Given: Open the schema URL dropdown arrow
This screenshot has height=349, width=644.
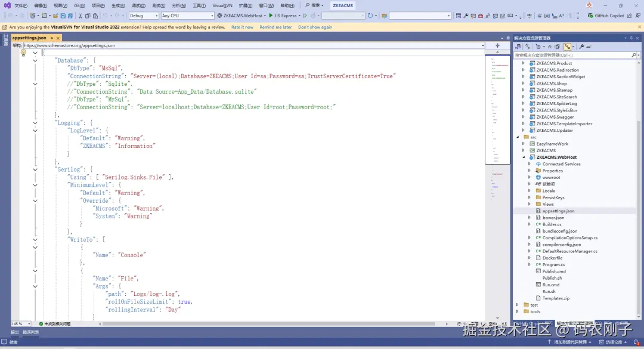Looking at the screenshot, I should 482,45.
